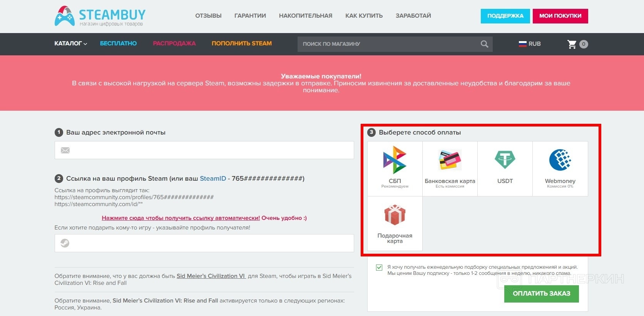Open the shopping cart icon
Screen dimensions: 644x316
(x=572, y=44)
